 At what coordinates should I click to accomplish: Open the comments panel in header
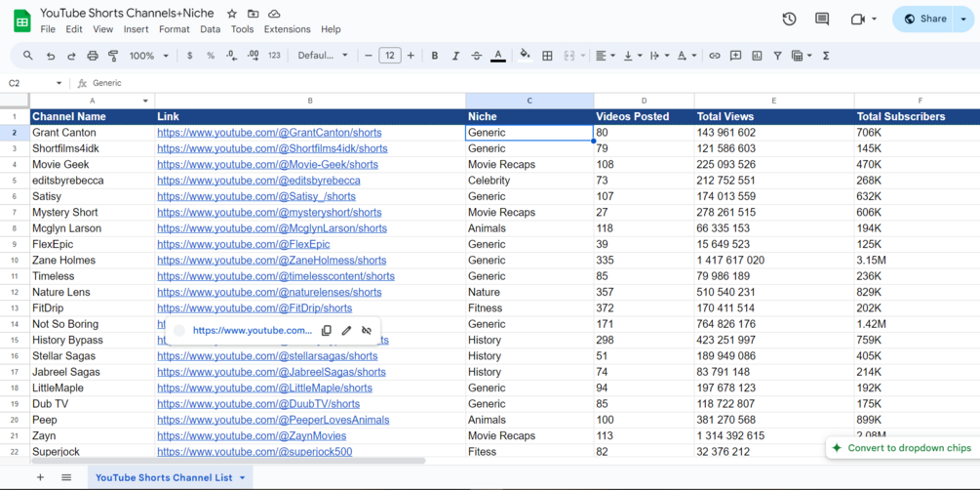(x=822, y=19)
